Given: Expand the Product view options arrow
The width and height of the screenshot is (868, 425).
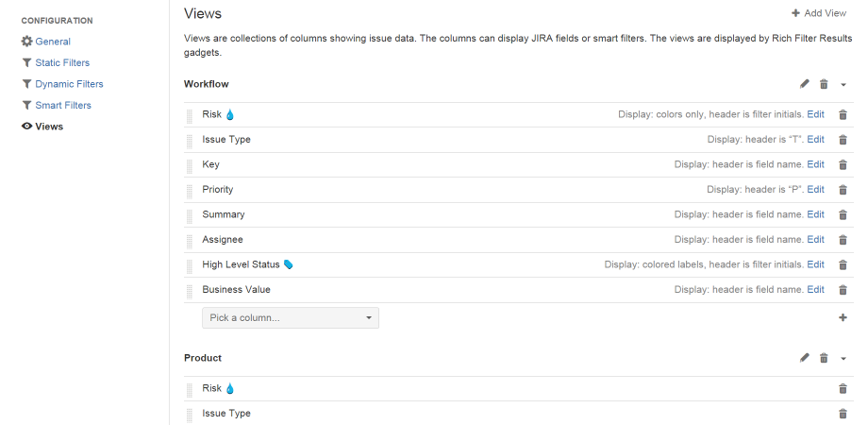Looking at the screenshot, I should coord(843,359).
